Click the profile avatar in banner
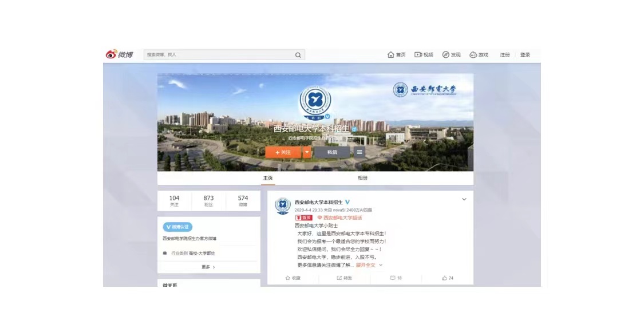 coord(315,102)
